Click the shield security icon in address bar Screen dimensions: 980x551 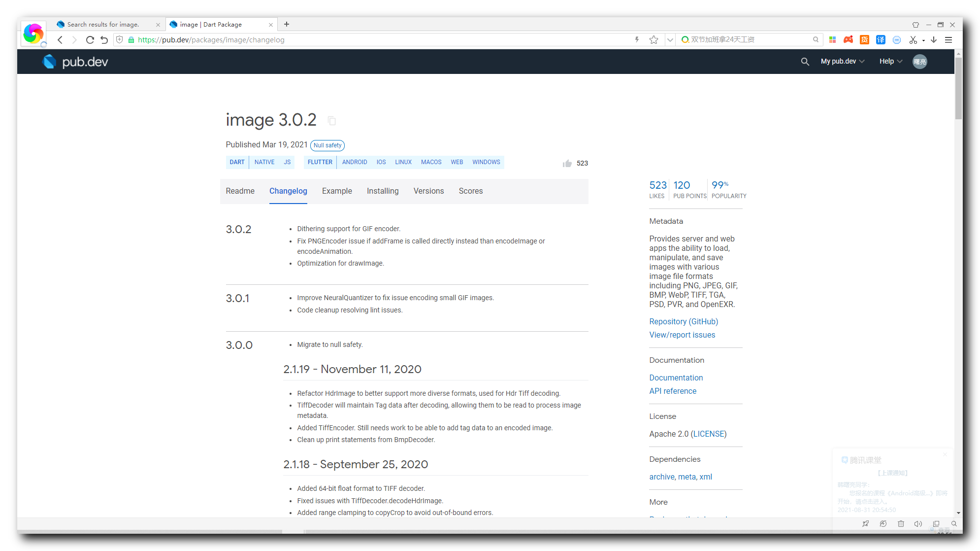[x=120, y=39]
